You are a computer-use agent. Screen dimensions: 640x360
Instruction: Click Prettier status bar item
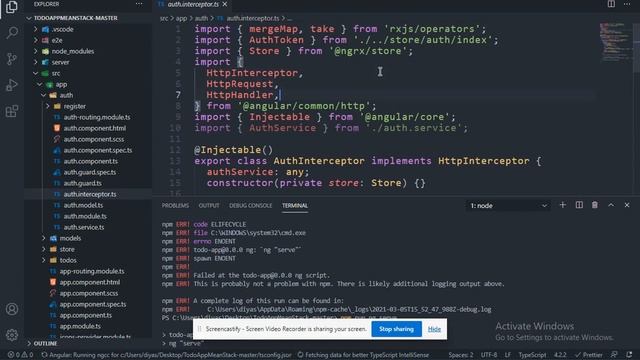click(589, 355)
